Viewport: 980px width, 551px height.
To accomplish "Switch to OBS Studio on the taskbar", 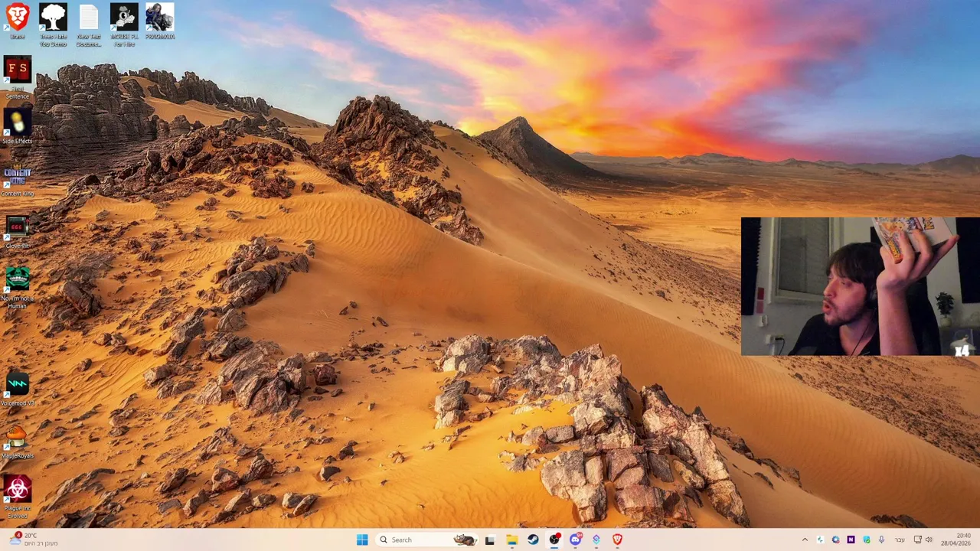I will pyautogui.click(x=554, y=540).
